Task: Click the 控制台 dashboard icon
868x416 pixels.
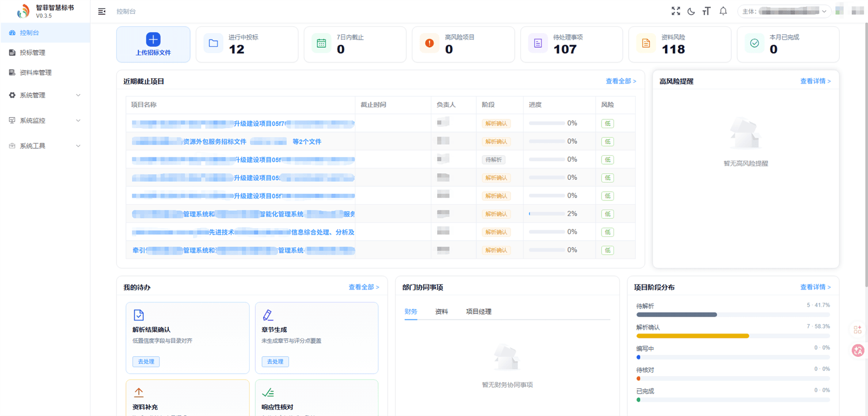Action: (x=12, y=33)
